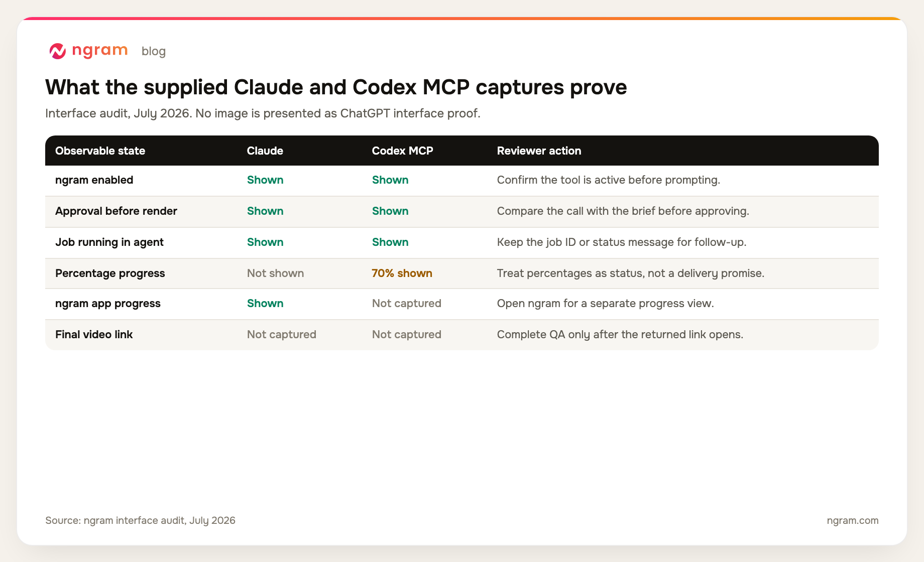This screenshot has height=562, width=924.
Task: Click the '70% shown' cell
Action: 402,273
